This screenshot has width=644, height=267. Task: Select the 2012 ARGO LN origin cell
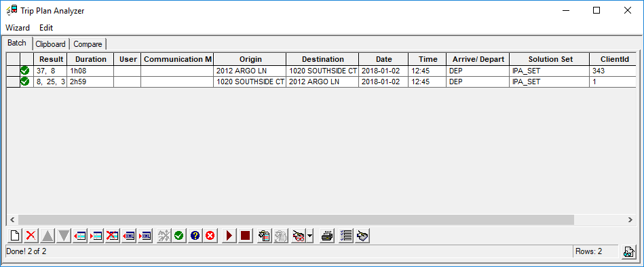click(250, 71)
